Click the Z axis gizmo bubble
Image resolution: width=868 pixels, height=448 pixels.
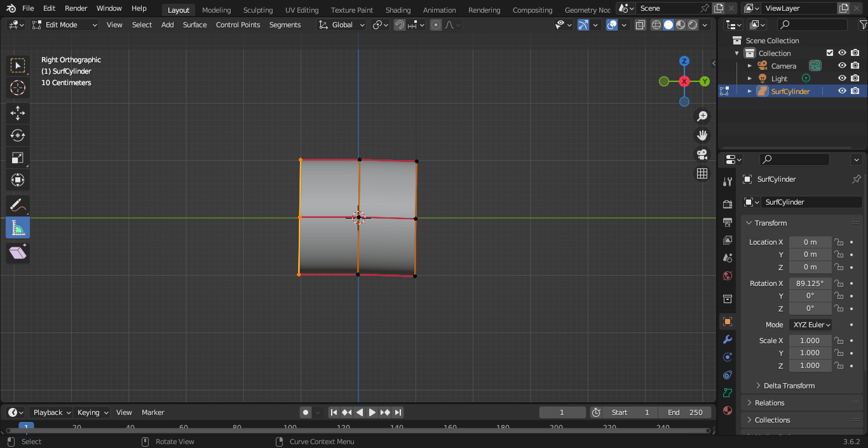pos(684,61)
